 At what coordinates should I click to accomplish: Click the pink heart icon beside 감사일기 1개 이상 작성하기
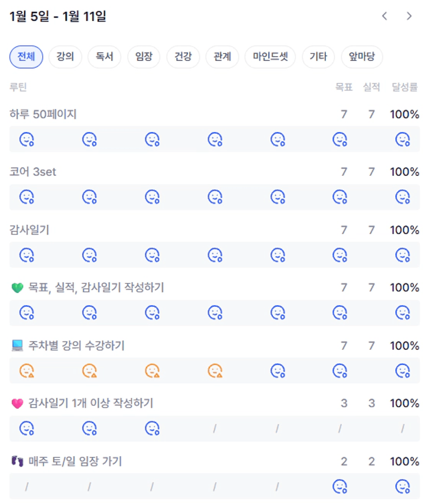pyautogui.click(x=17, y=404)
